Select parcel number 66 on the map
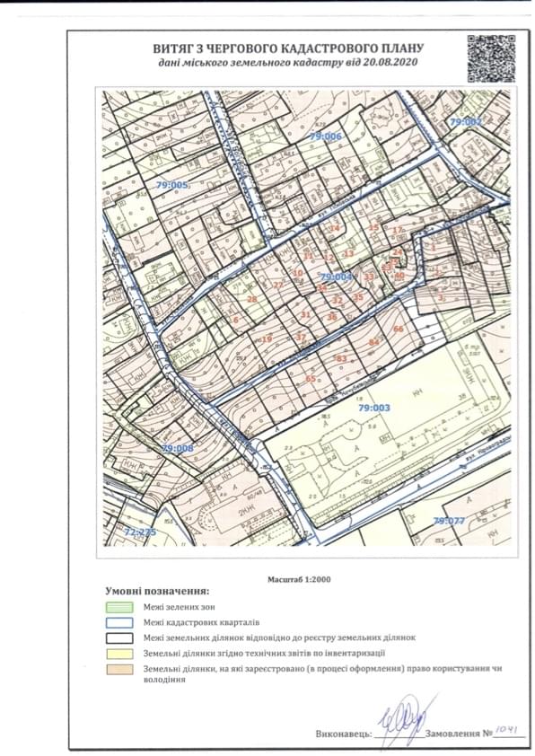Screen dimensions: 535x756 coord(399,329)
